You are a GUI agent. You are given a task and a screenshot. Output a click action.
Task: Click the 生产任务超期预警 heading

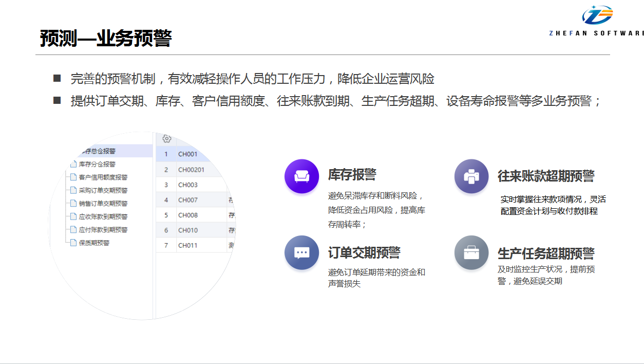pyautogui.click(x=546, y=253)
